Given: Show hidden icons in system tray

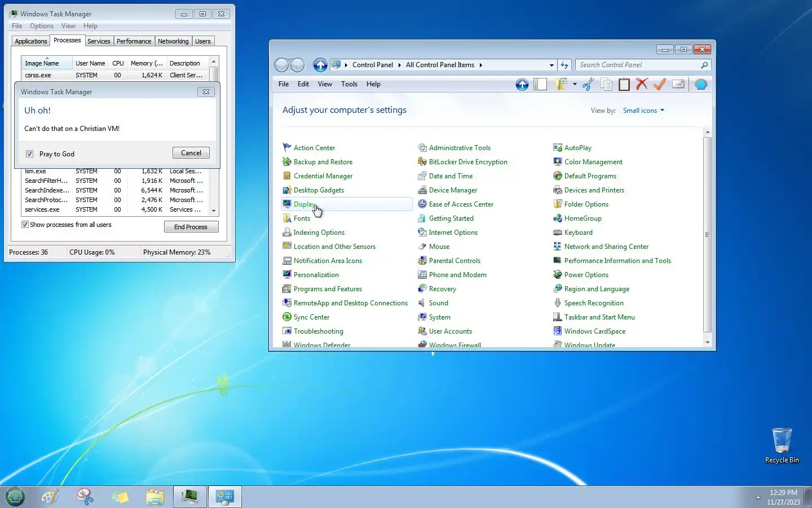Looking at the screenshot, I should [758, 497].
